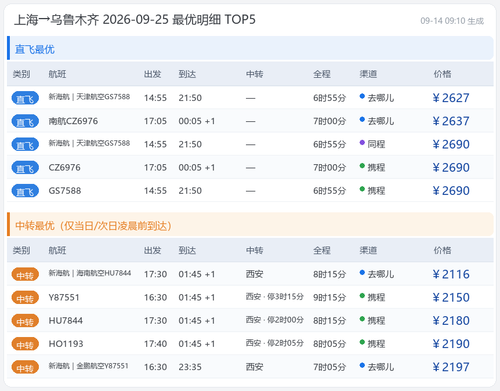
Task: Click the 21:50 arrival in the 同程 row
Action: coord(190,144)
